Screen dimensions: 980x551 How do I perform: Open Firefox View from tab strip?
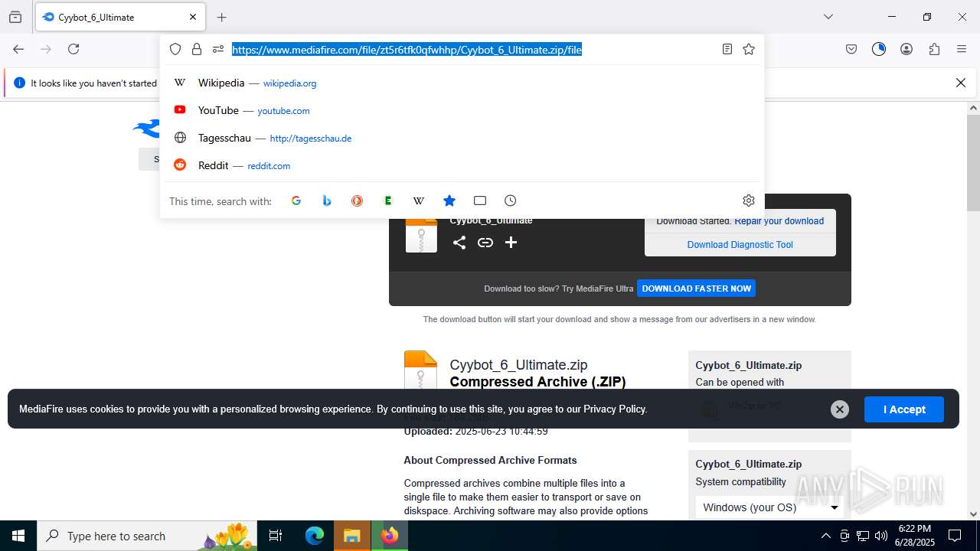15,17
